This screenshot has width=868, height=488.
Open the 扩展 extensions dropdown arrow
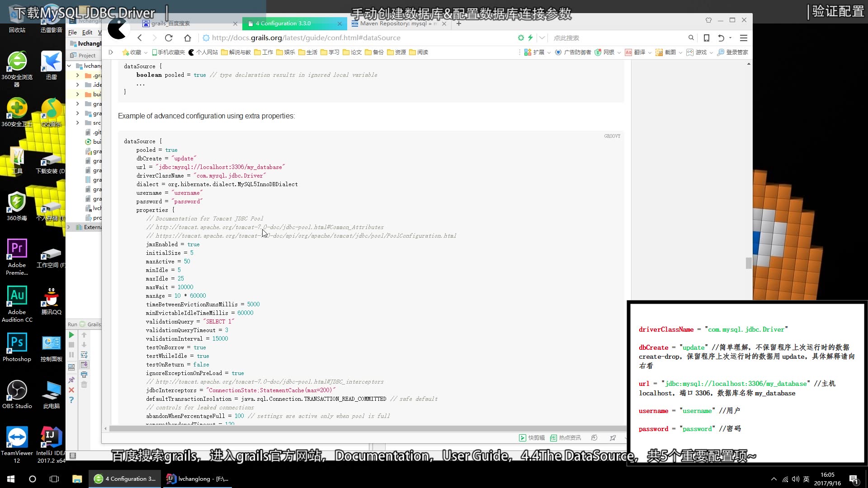tap(549, 53)
